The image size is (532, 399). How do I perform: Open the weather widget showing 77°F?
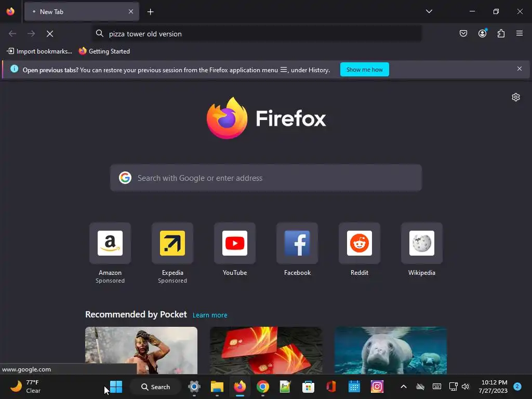coord(25,387)
